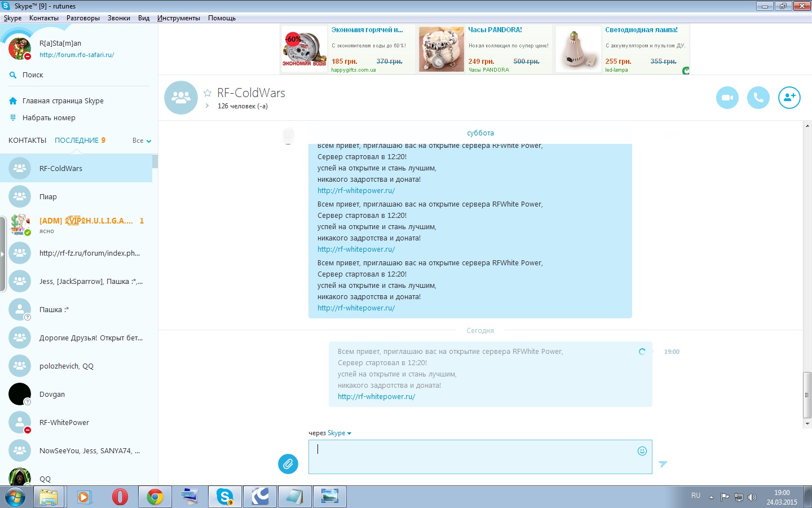The width and height of the screenshot is (812, 508).
Task: Open the Все filter dropdown
Action: pos(142,141)
